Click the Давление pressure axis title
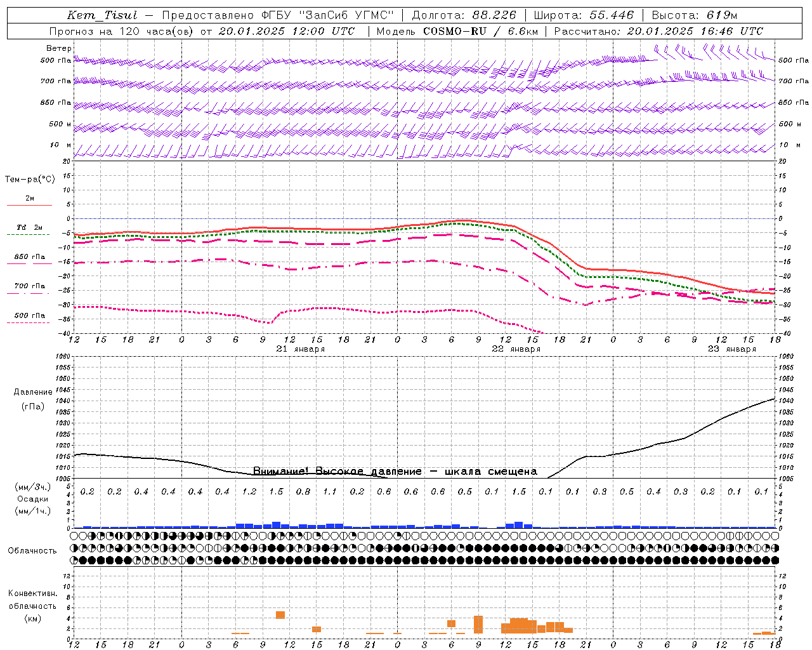The width and height of the screenshot is (812, 650). tap(33, 392)
